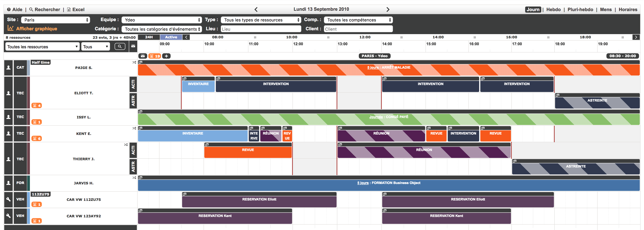644x230 pixels.
Task: Click the envelope icon above the timeline
Action: pyautogui.click(x=142, y=56)
